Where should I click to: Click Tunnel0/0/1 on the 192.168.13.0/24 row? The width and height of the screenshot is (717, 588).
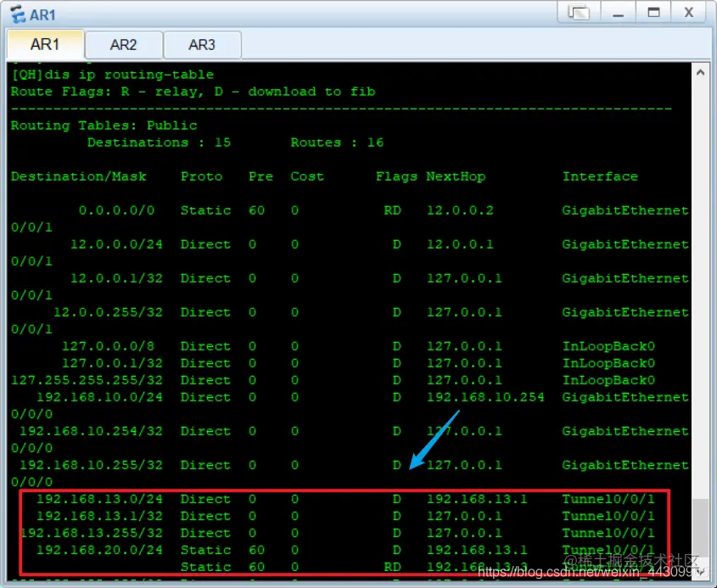click(x=608, y=499)
